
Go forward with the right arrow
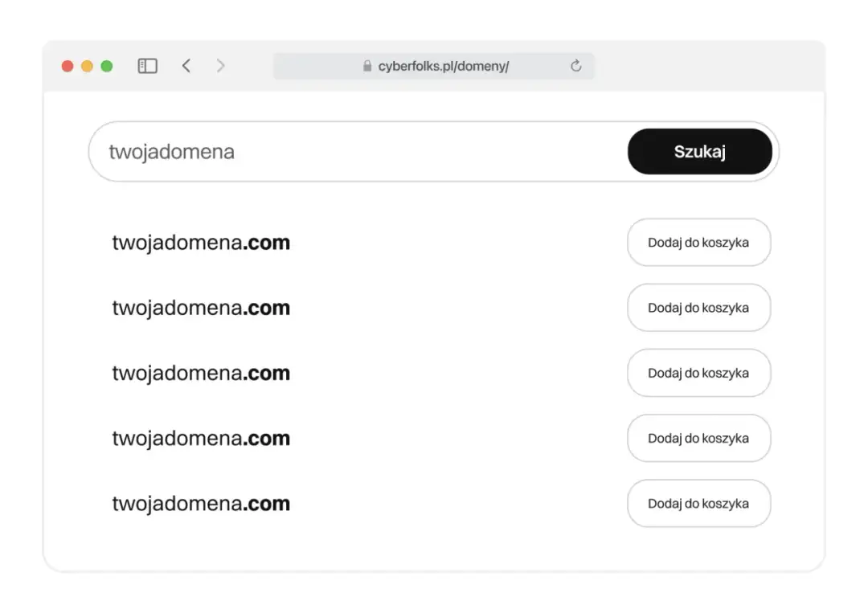221,66
